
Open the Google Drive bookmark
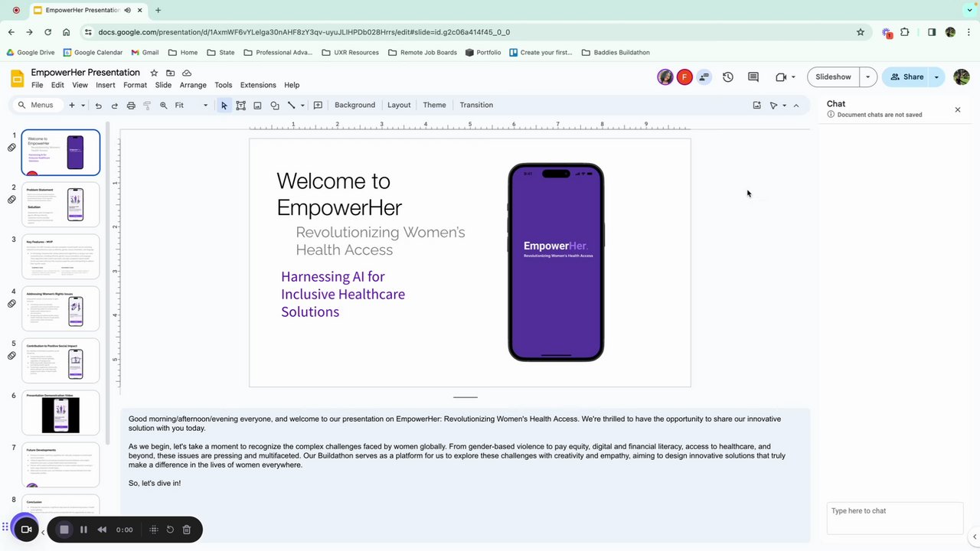click(31, 53)
